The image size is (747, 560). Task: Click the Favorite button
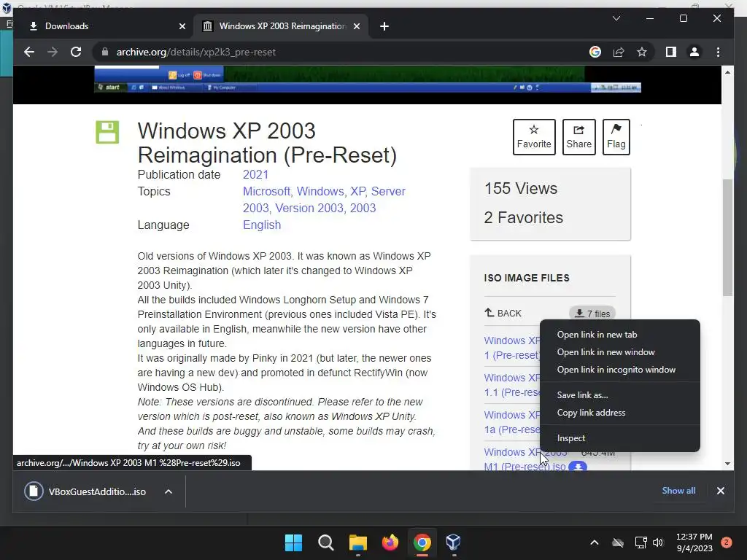tap(534, 137)
